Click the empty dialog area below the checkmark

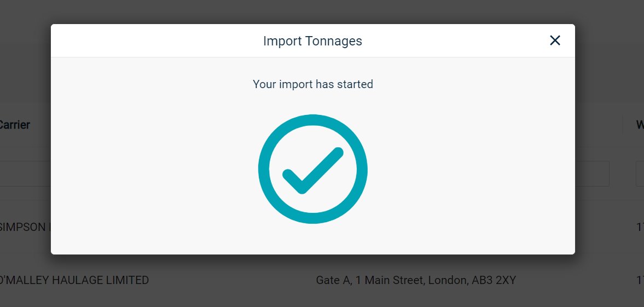tap(313, 239)
